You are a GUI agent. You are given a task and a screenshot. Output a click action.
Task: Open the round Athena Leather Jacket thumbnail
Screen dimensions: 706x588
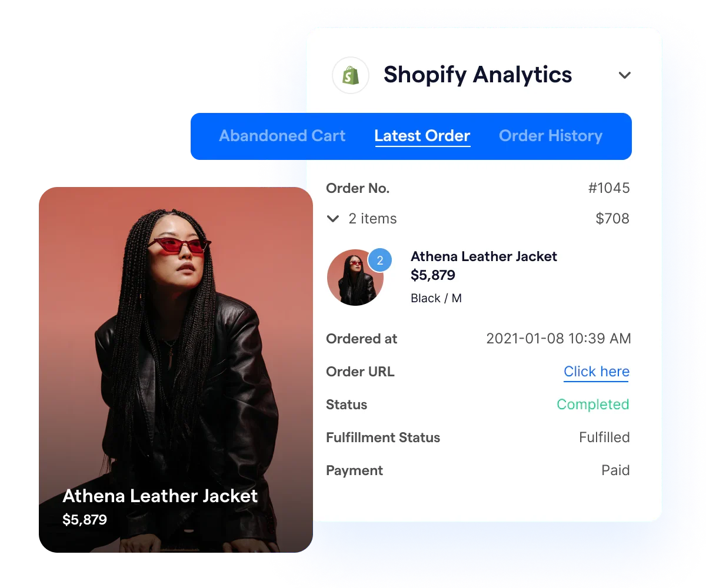tap(355, 278)
